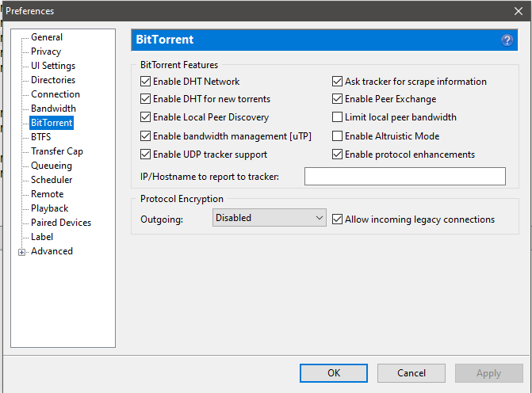Uncheck Ask tracker for scrape information
The image size is (532, 393).
pos(337,82)
